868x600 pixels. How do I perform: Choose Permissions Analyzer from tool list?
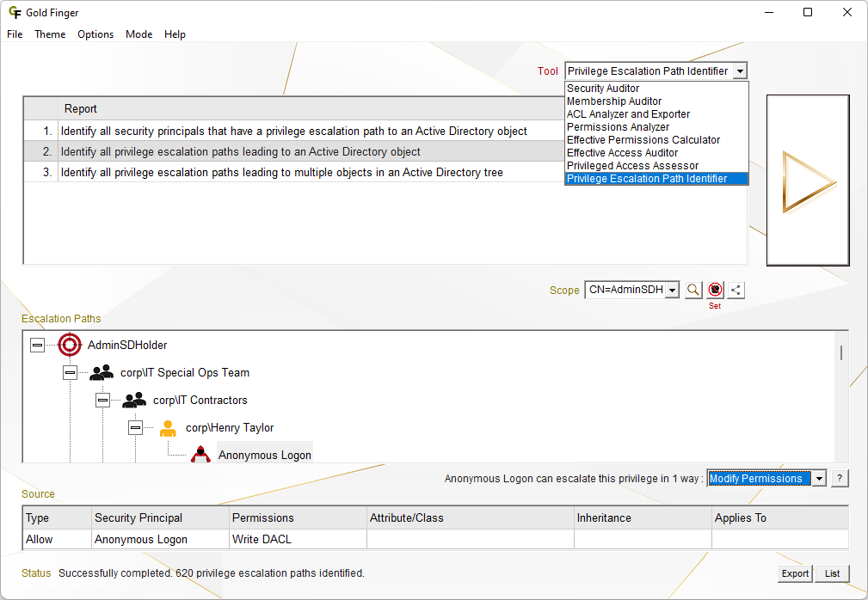coord(656,126)
